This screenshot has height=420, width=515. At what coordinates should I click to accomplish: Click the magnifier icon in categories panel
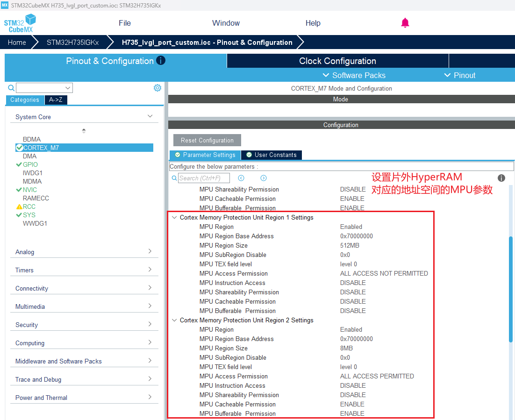pos(11,88)
